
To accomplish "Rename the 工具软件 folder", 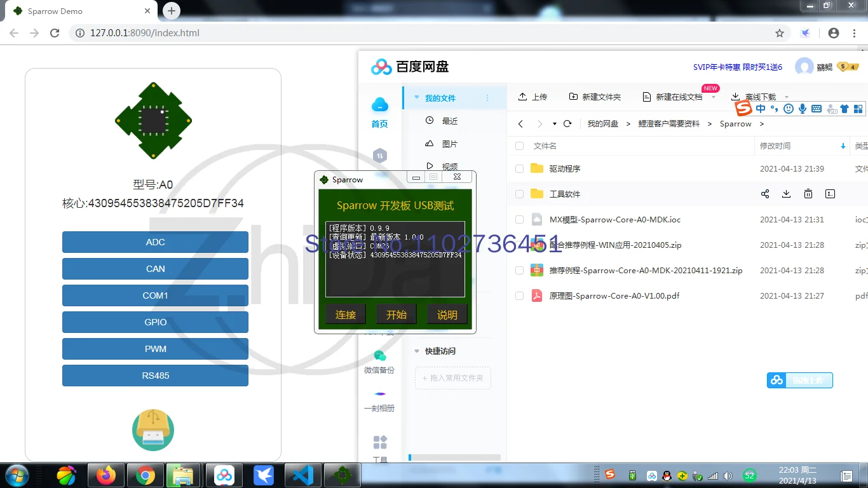I will coord(830,194).
